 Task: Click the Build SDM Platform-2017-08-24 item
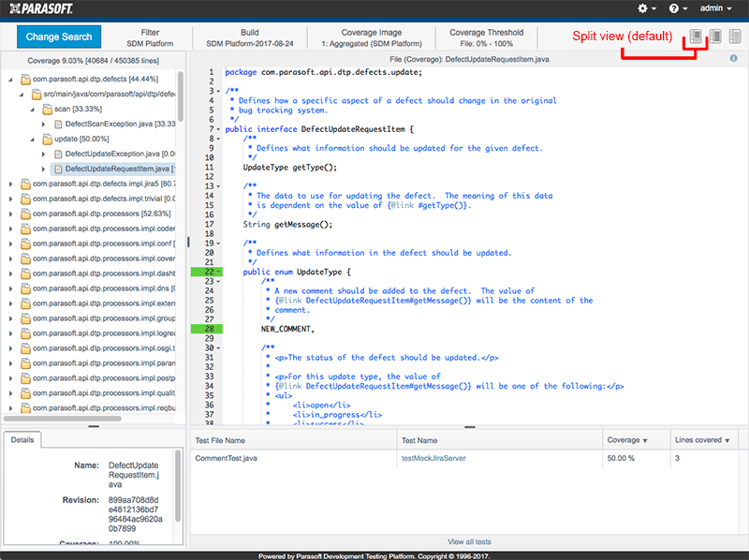pos(250,37)
